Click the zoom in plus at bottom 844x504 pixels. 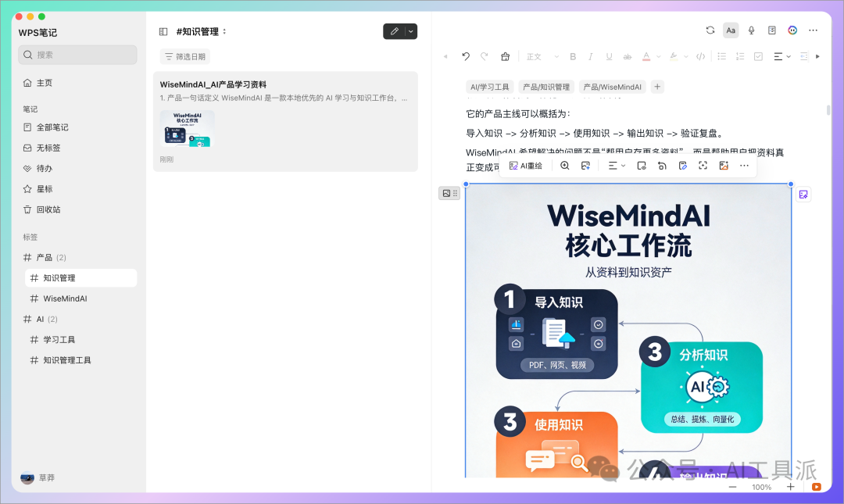point(790,487)
